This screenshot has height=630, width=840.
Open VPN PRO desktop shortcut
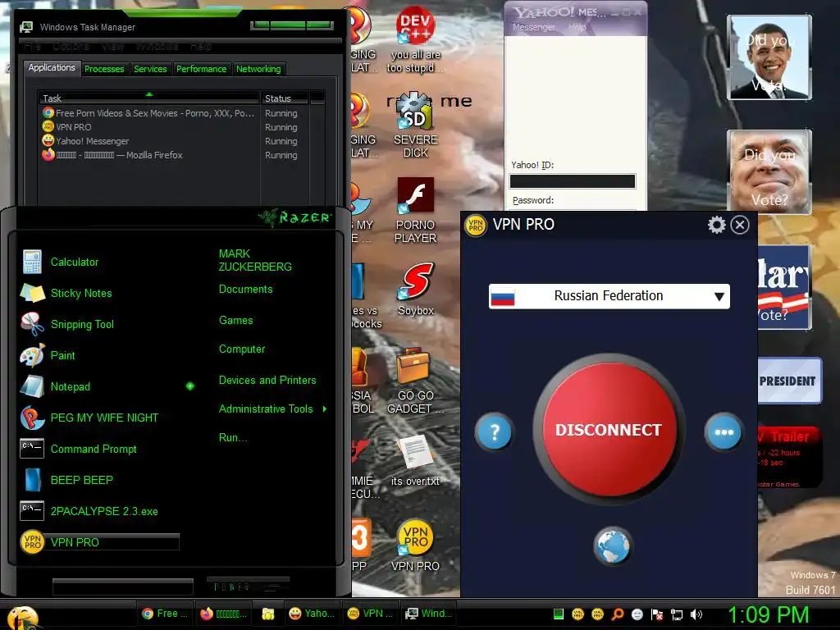coord(415,546)
